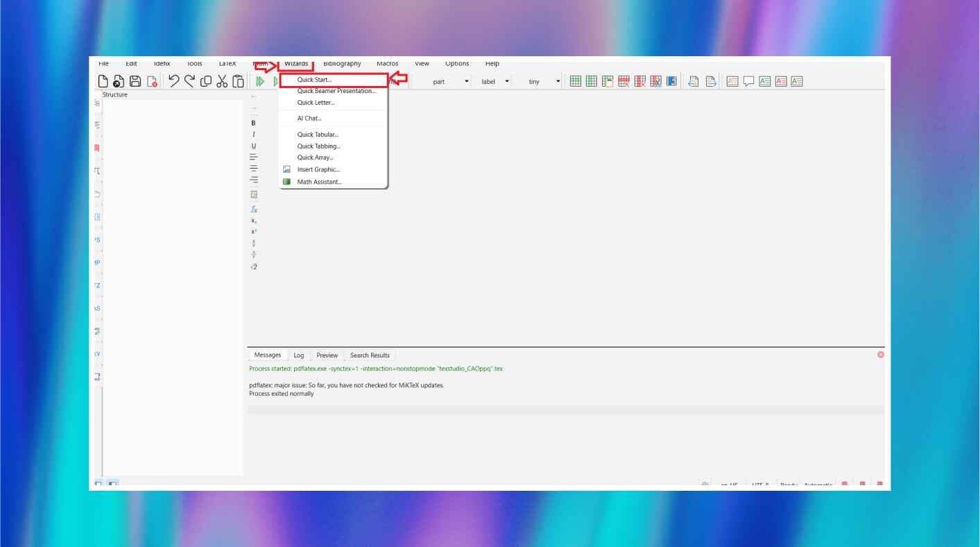Open the 'part' sectioning dropdown
Screen dimensions: 980x547
click(x=451, y=81)
